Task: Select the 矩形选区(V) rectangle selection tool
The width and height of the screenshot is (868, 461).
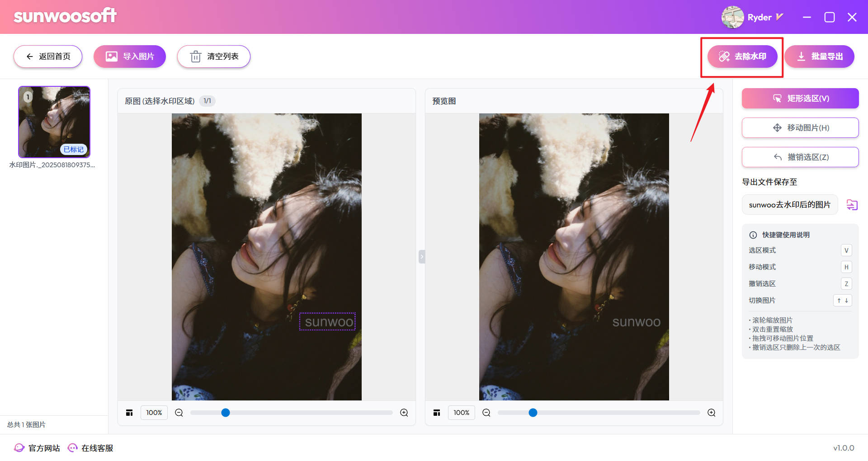Action: (800, 99)
